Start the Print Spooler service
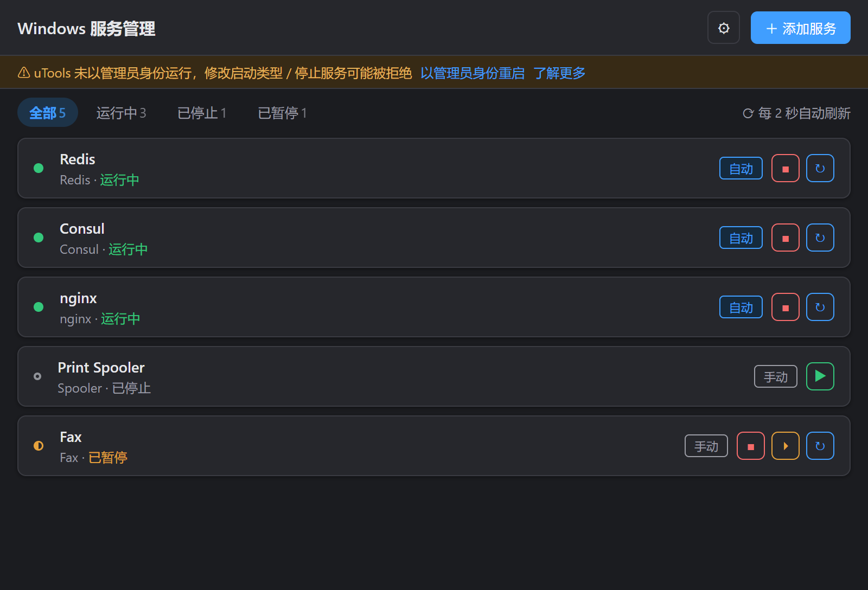Viewport: 868px width, 590px height. [820, 376]
